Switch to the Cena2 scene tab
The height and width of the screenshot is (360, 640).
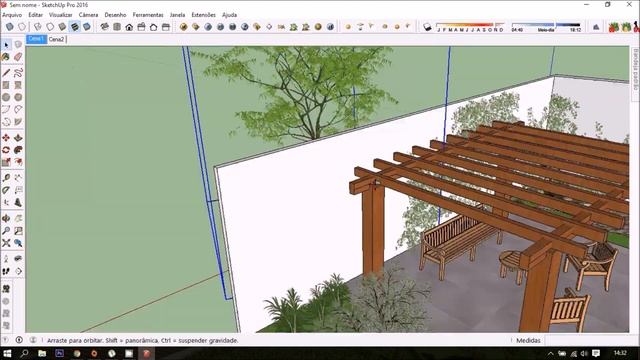click(56, 39)
